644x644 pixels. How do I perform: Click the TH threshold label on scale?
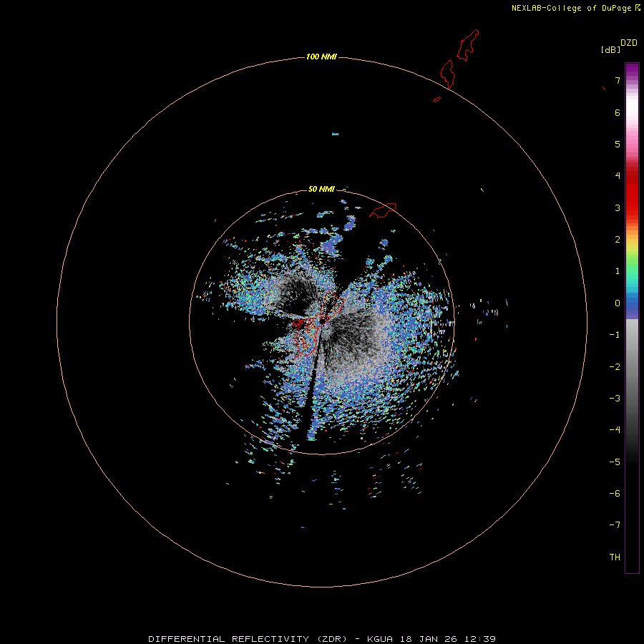coord(615,557)
